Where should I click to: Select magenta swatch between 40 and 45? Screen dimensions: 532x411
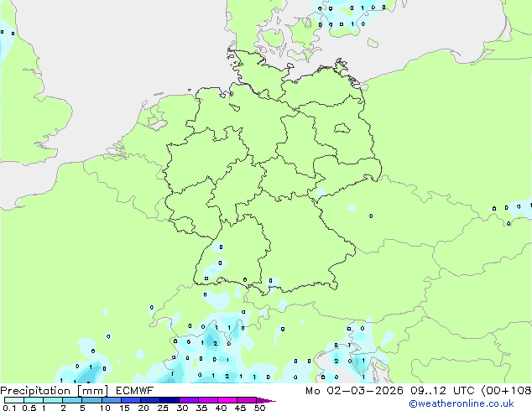(x=227, y=400)
